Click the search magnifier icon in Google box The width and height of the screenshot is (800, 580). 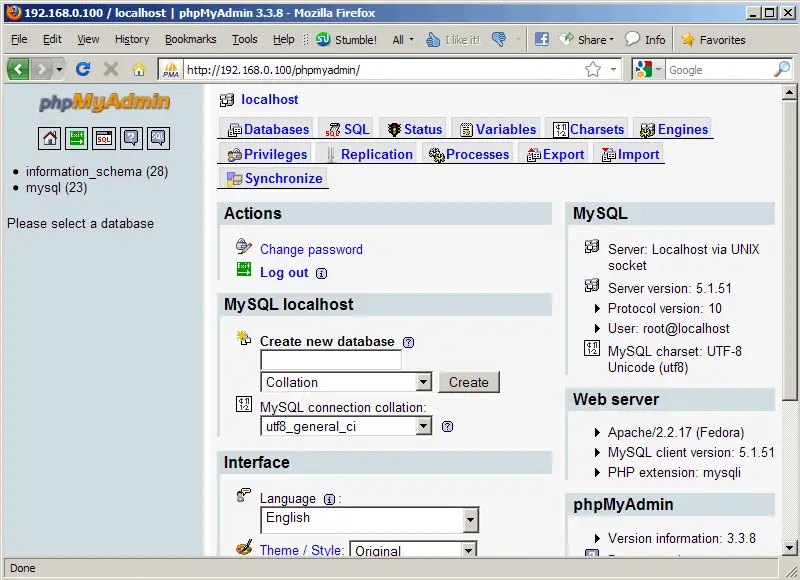coord(782,69)
